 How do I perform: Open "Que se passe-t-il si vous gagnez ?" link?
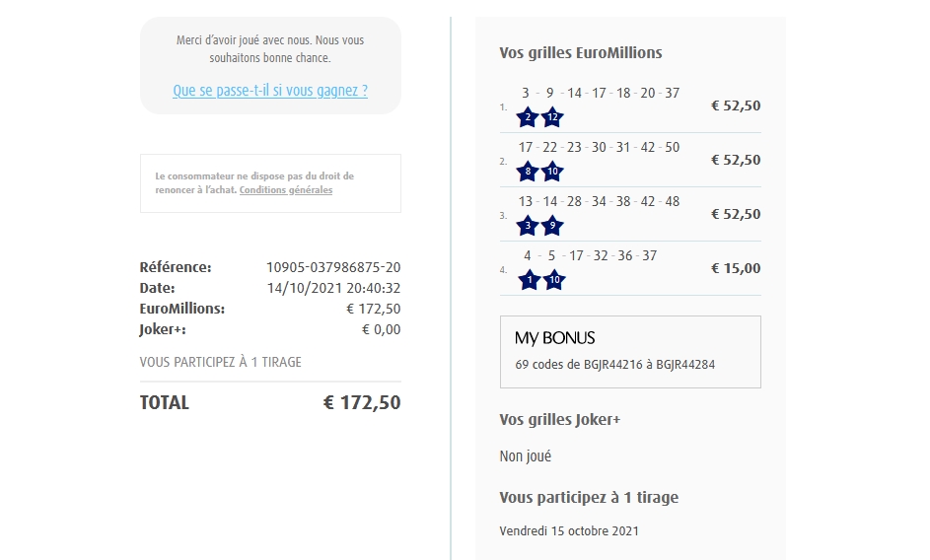[270, 91]
